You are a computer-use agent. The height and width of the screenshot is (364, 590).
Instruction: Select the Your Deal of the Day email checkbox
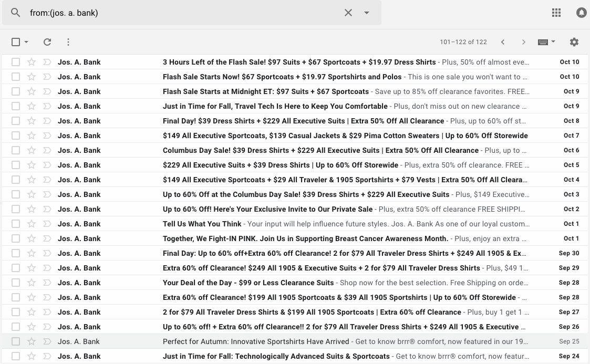pyautogui.click(x=15, y=283)
